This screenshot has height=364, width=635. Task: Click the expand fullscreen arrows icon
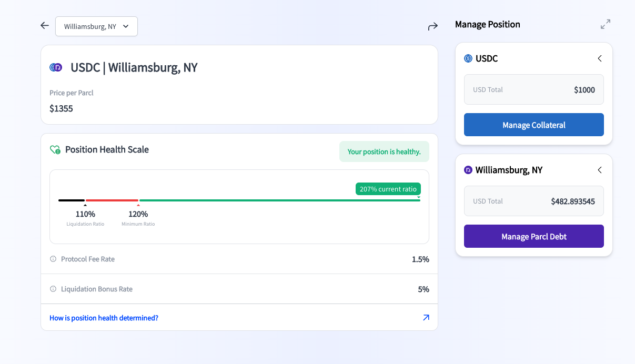pyautogui.click(x=606, y=24)
